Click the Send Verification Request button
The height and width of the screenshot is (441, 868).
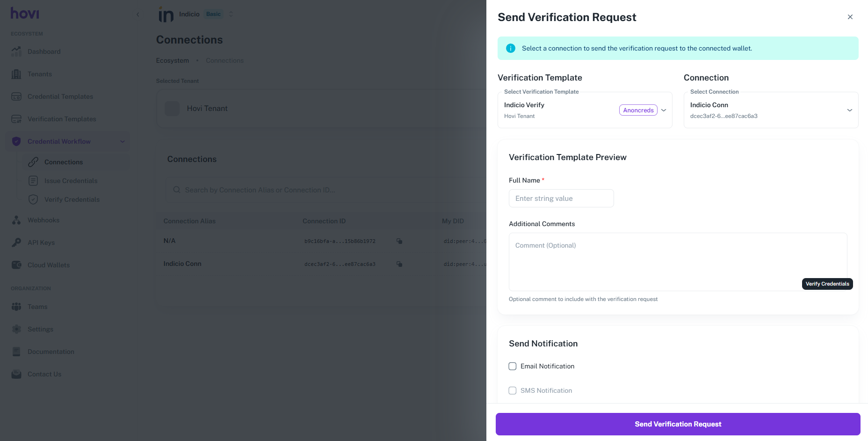678,424
